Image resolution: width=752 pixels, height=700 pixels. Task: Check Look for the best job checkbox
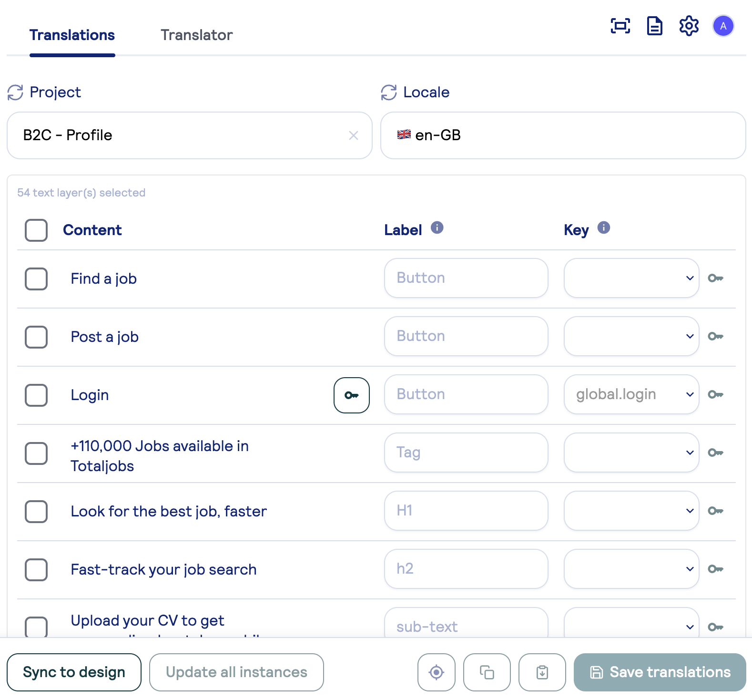pos(36,512)
